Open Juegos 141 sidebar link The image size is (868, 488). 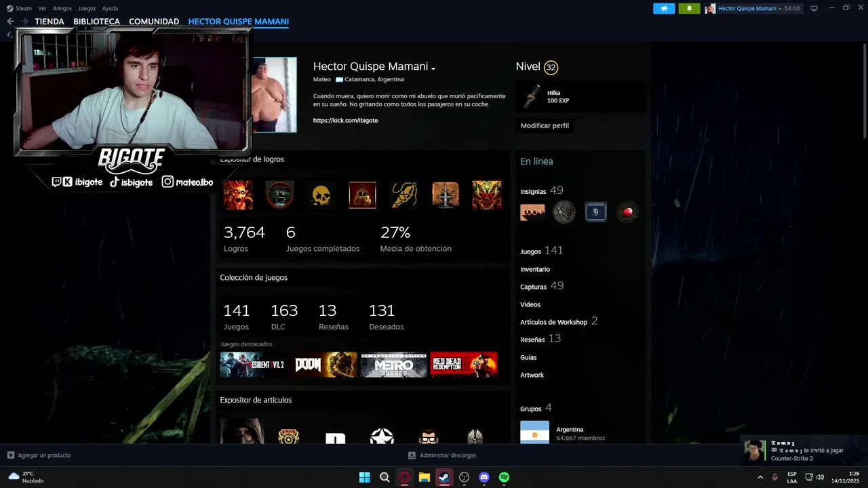pyautogui.click(x=541, y=251)
